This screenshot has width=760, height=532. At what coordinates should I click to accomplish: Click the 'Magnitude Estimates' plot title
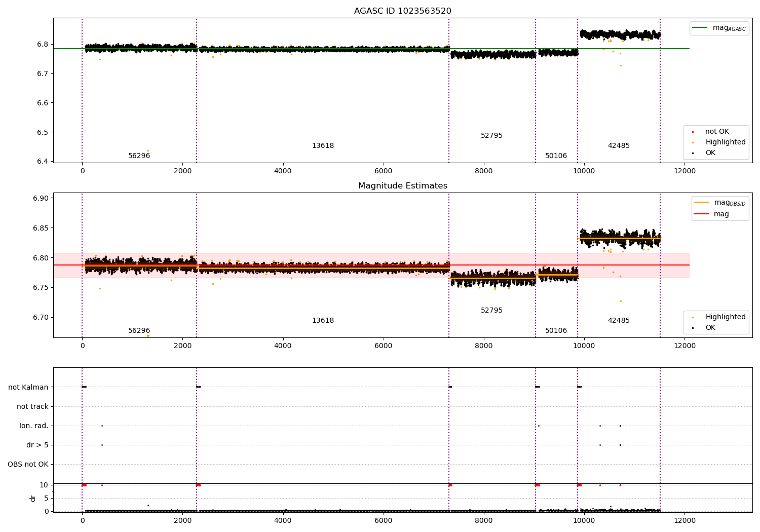402,186
